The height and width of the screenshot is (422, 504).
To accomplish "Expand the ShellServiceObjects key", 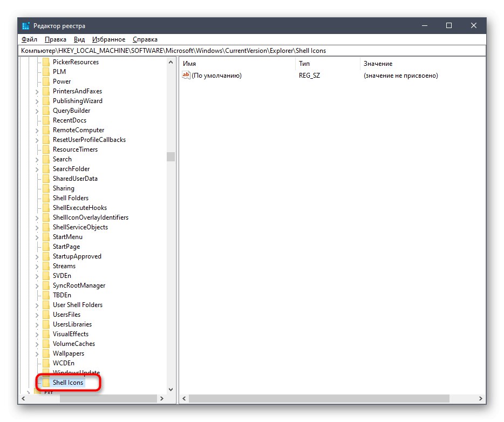I will 37,228.
